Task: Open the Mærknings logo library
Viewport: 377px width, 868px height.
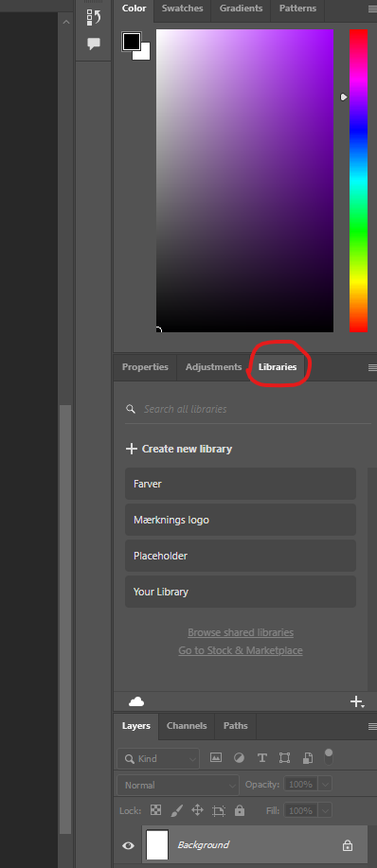Action: [241, 520]
